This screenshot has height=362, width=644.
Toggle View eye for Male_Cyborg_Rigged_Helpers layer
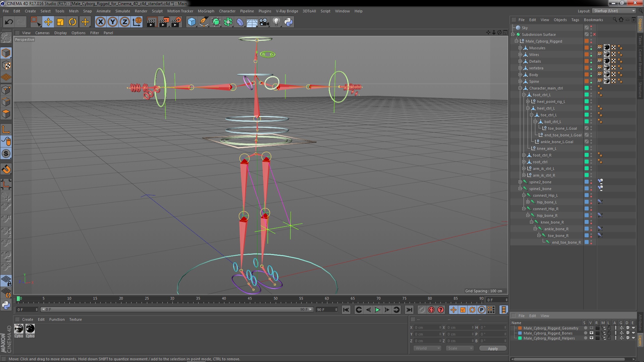pos(591,338)
